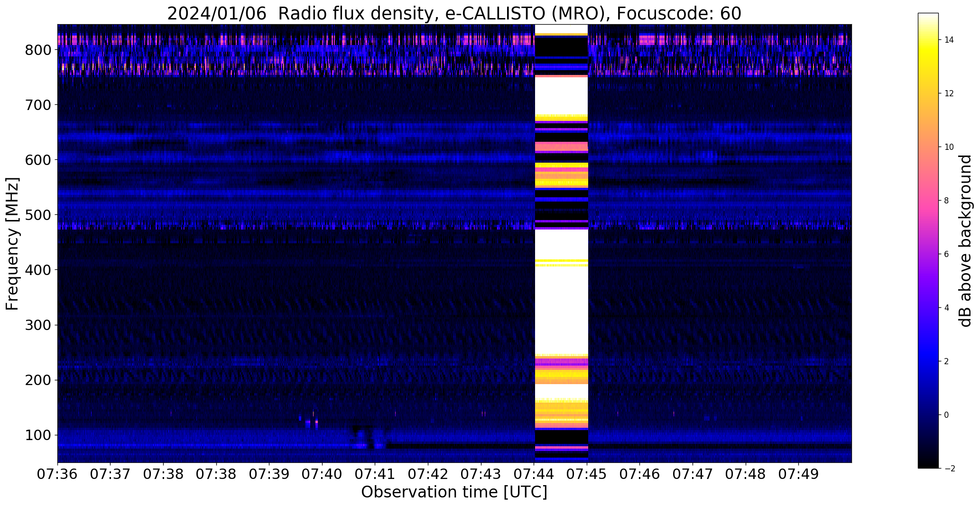Click the 'Frequency [MHz]' y-axis label
This screenshot has height=506, width=980.
(x=13, y=244)
